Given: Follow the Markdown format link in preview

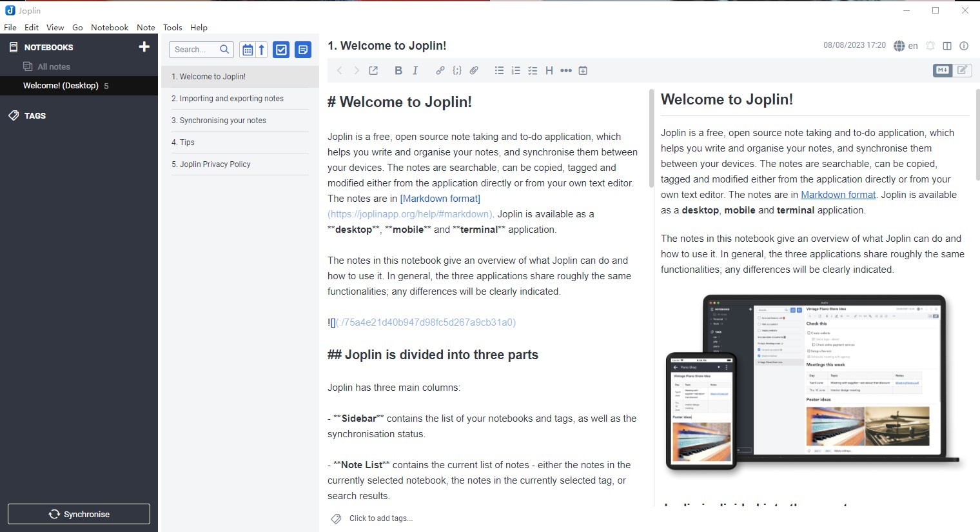Looking at the screenshot, I should pyautogui.click(x=838, y=195).
